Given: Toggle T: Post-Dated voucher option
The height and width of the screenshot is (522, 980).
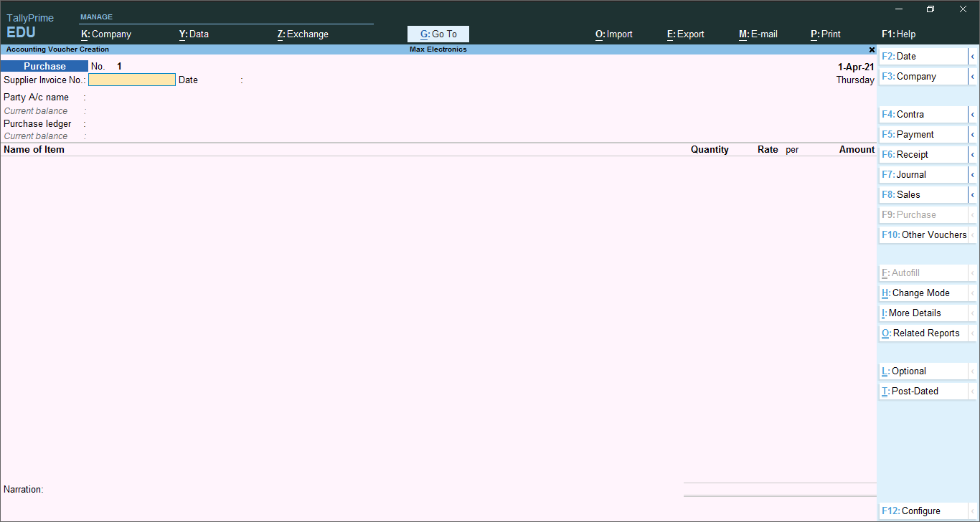Looking at the screenshot, I should click(x=923, y=391).
